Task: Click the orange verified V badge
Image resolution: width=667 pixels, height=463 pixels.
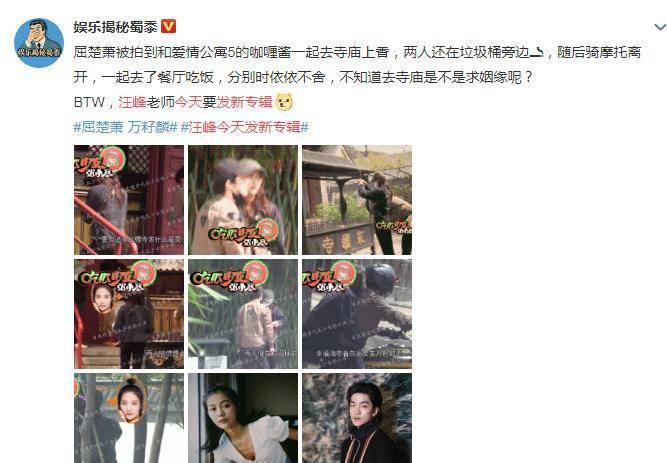Action: pos(168,26)
